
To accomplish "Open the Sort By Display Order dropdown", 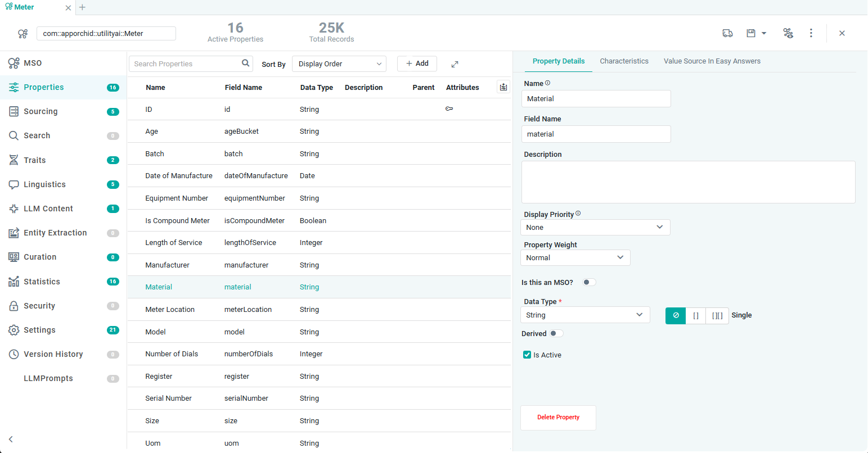I will 339,64.
